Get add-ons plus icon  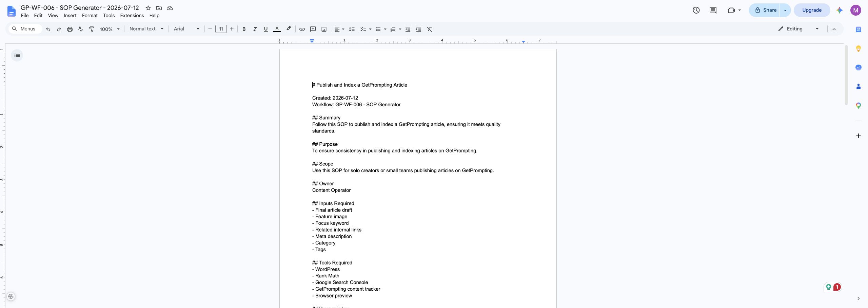[859, 136]
